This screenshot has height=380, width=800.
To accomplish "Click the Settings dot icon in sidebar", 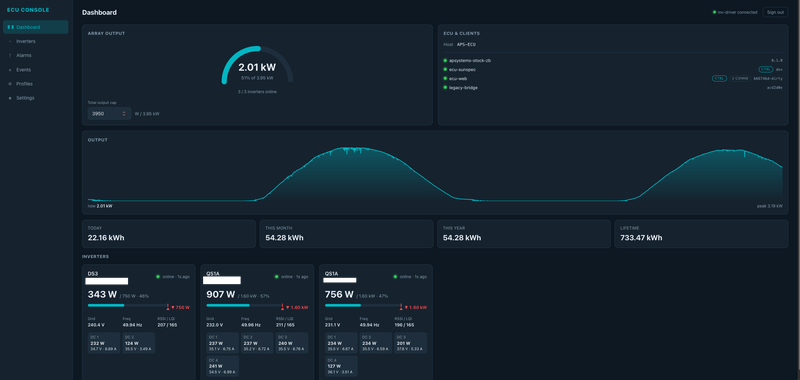I will tap(10, 98).
